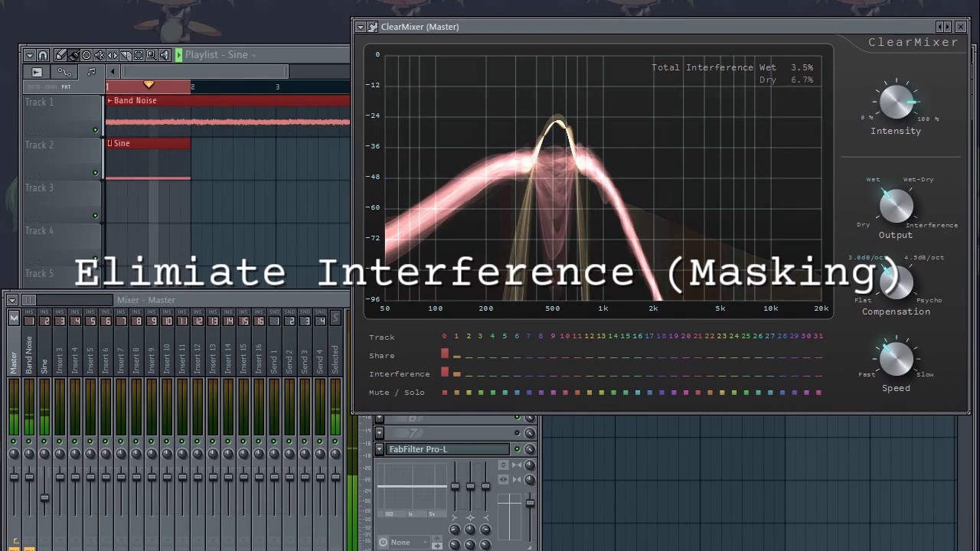Click the orange playhead marker in timeline

tap(149, 84)
